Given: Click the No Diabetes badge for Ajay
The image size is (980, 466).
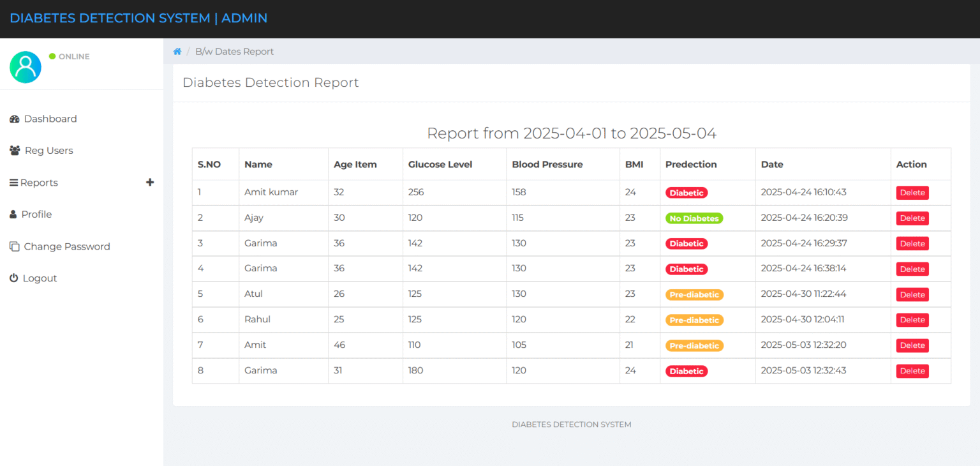Looking at the screenshot, I should tap(694, 218).
